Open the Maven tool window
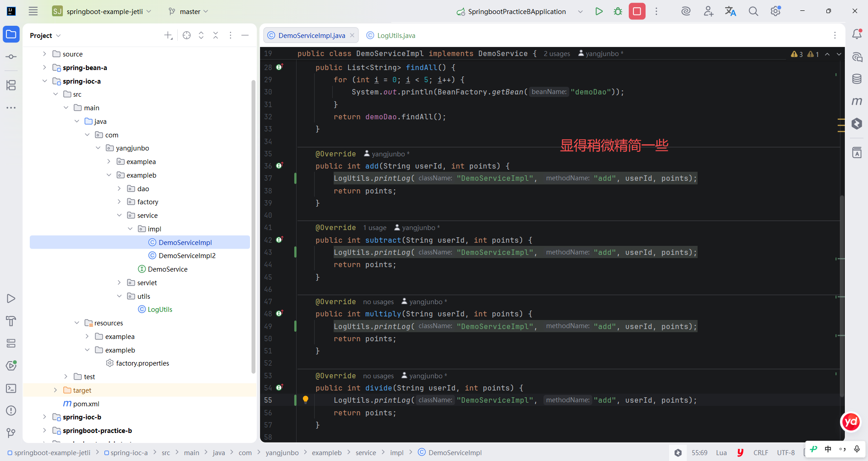The height and width of the screenshot is (461, 868). click(x=857, y=101)
